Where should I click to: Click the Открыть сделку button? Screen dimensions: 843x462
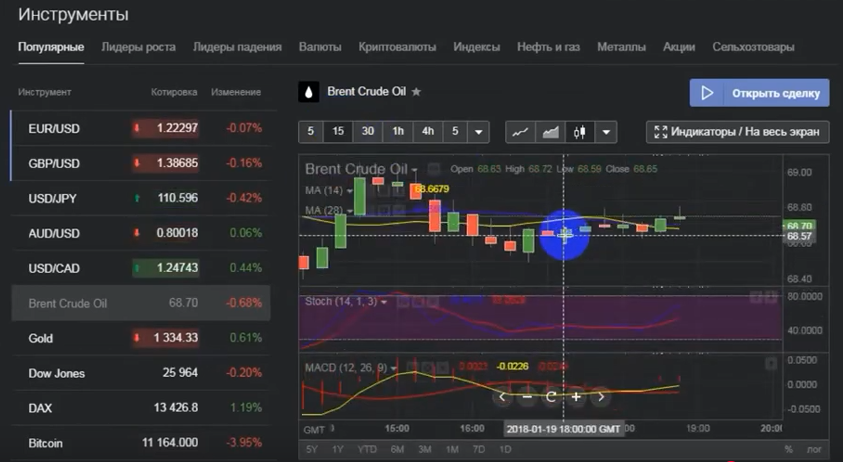759,93
